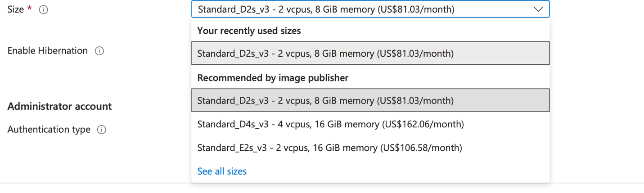Click the Authentication type info icon

click(x=102, y=130)
